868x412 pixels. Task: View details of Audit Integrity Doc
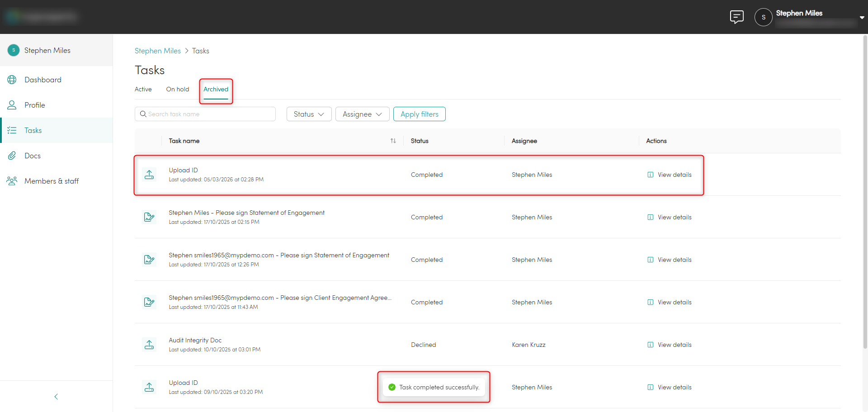pos(670,345)
